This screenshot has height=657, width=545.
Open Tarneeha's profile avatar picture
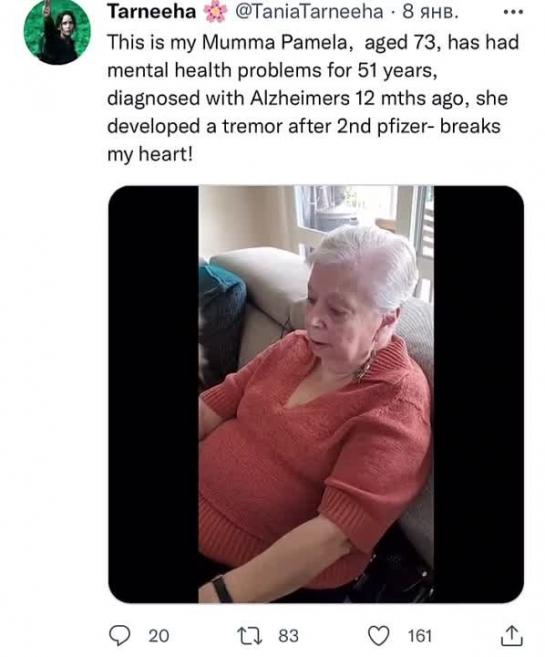[x=57, y=31]
